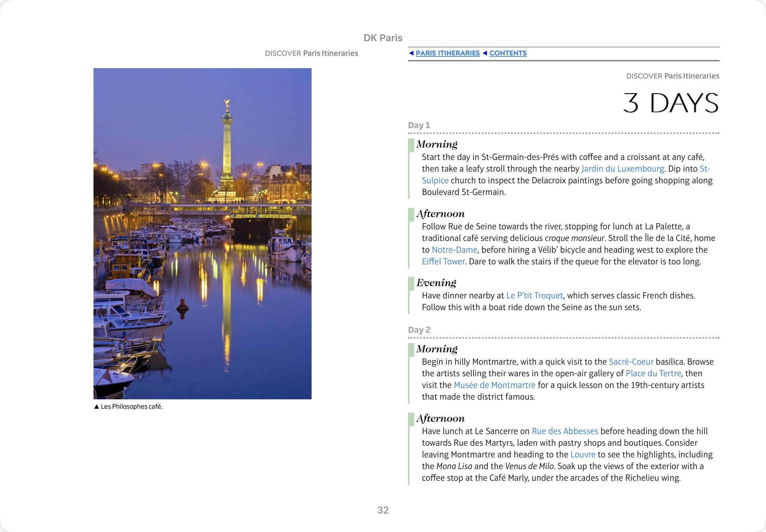
Task: Click the Les Philosophes café caption
Action: click(x=131, y=407)
